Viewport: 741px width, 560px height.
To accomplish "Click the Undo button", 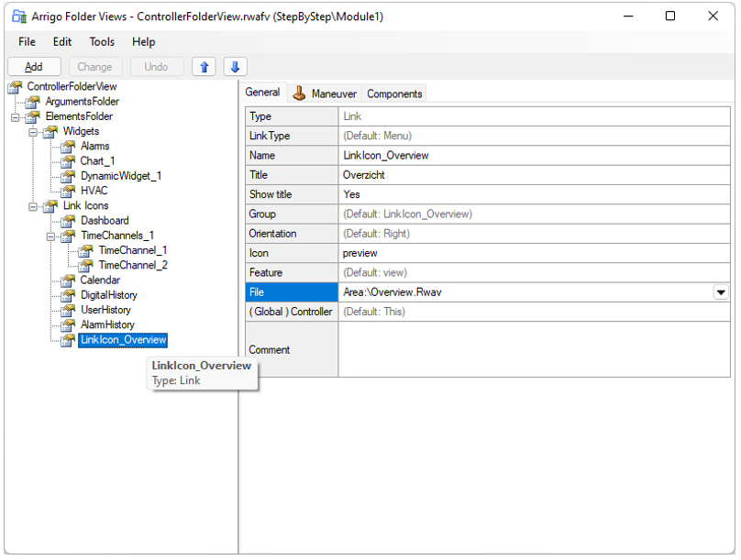I will point(157,67).
